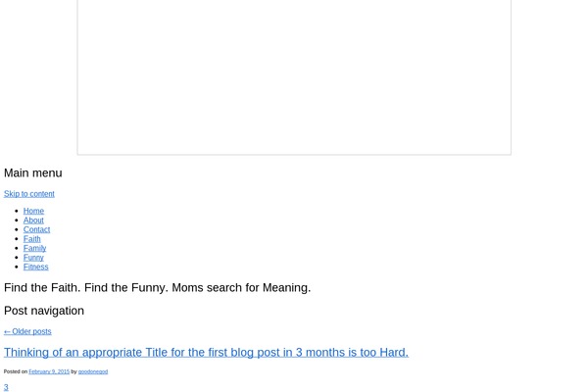The image size is (588, 392).
Task: Click the February 9, 2015 date link
Action: click(49, 371)
